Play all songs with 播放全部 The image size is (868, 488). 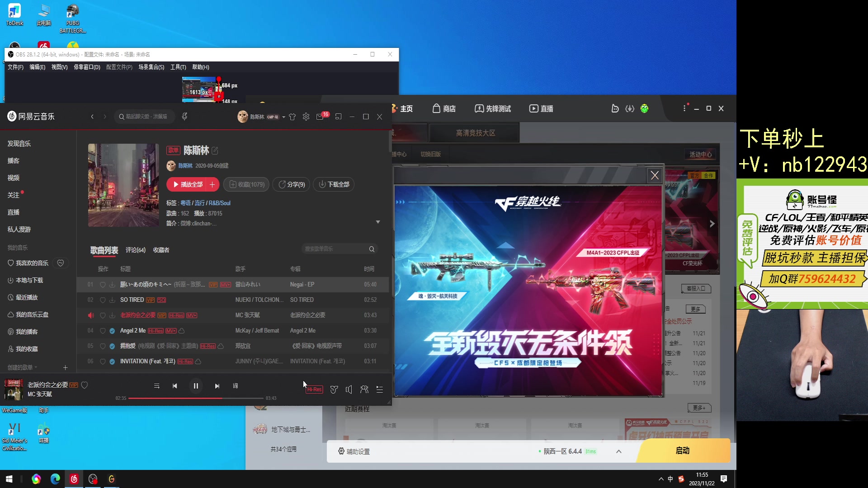click(187, 184)
